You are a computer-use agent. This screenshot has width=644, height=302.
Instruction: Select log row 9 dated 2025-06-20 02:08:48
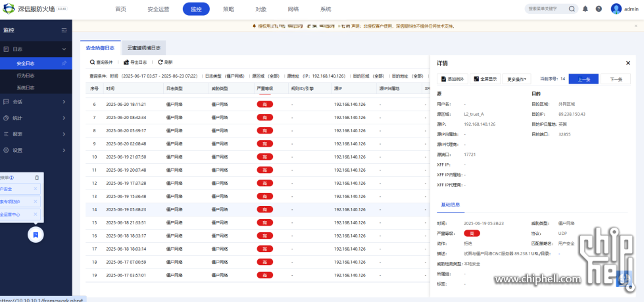coord(257,144)
